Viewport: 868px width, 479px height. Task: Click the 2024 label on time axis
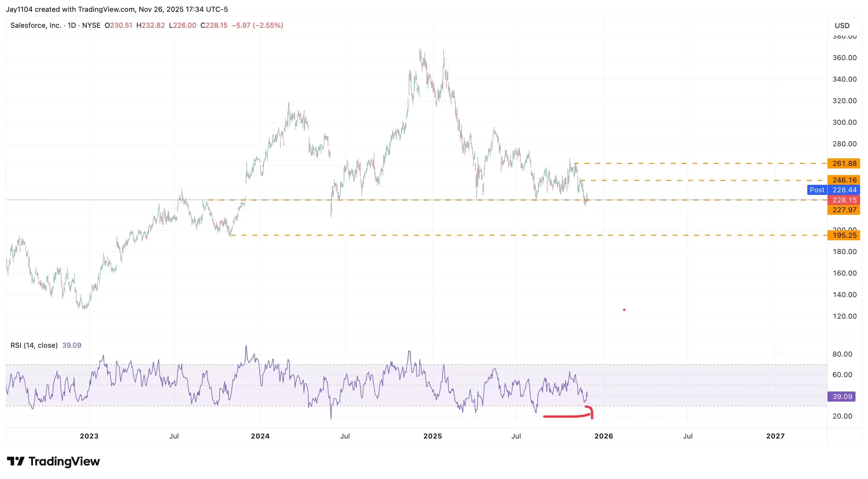[x=260, y=436]
